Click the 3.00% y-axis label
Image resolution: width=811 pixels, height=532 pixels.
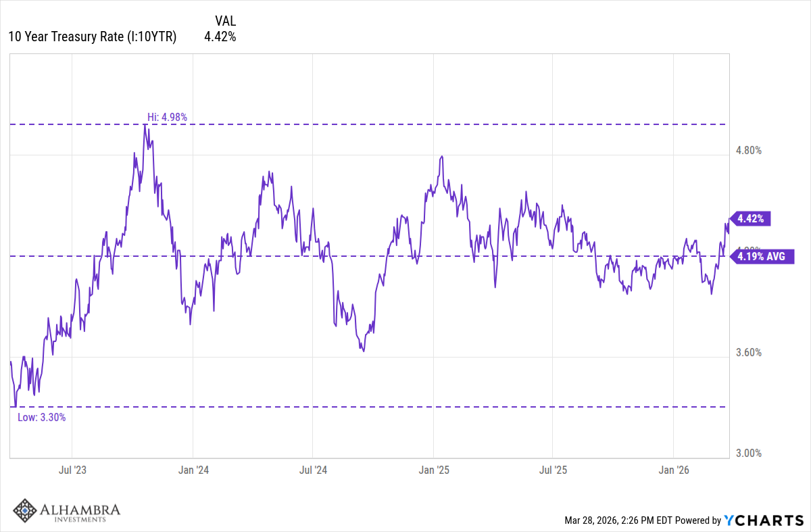pyautogui.click(x=748, y=453)
